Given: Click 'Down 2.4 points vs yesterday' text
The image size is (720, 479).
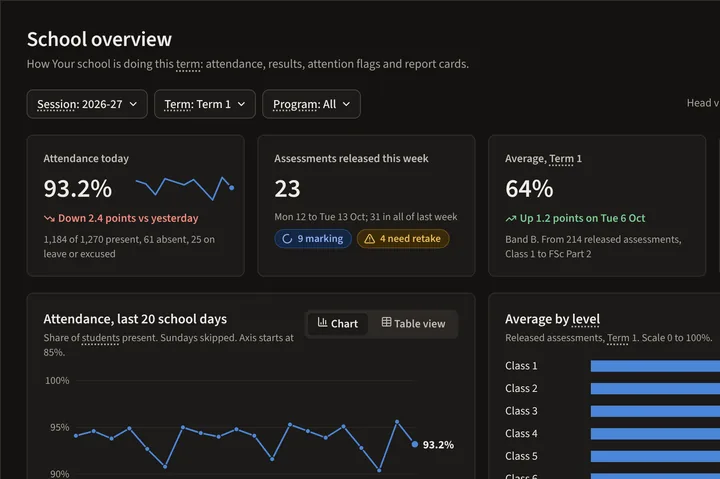Looking at the screenshot, I should (128, 218).
